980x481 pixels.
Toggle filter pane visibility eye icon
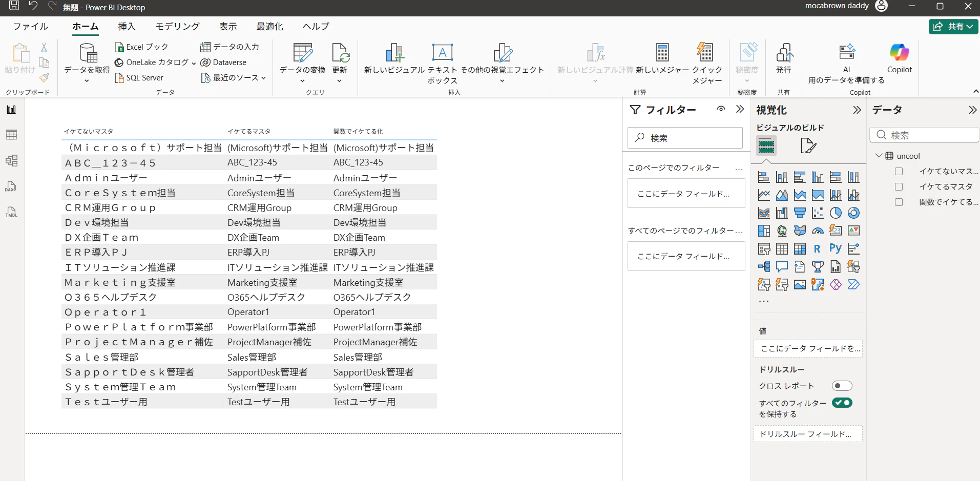[721, 109]
